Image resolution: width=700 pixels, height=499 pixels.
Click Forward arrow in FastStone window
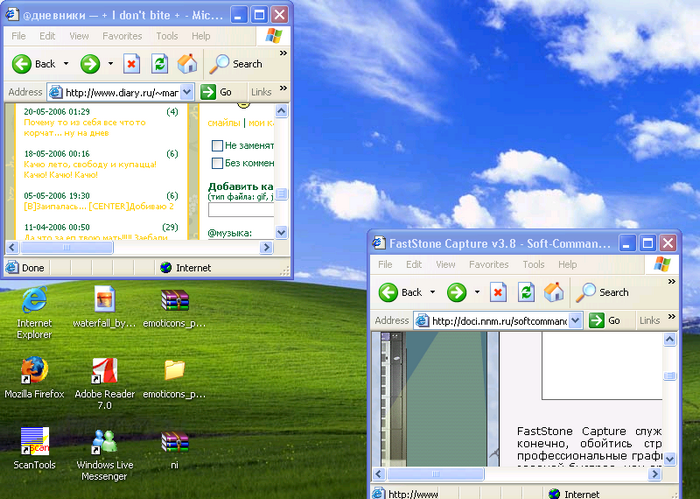tap(457, 293)
